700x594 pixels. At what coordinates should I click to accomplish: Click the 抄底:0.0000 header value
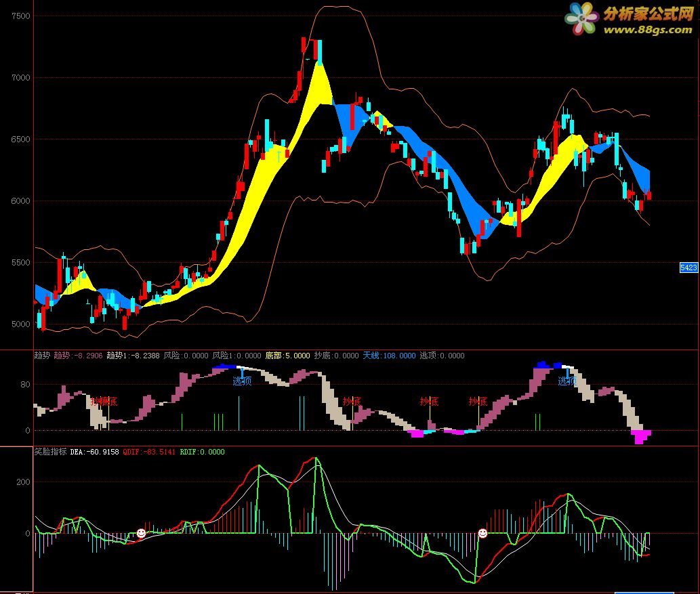(337, 356)
